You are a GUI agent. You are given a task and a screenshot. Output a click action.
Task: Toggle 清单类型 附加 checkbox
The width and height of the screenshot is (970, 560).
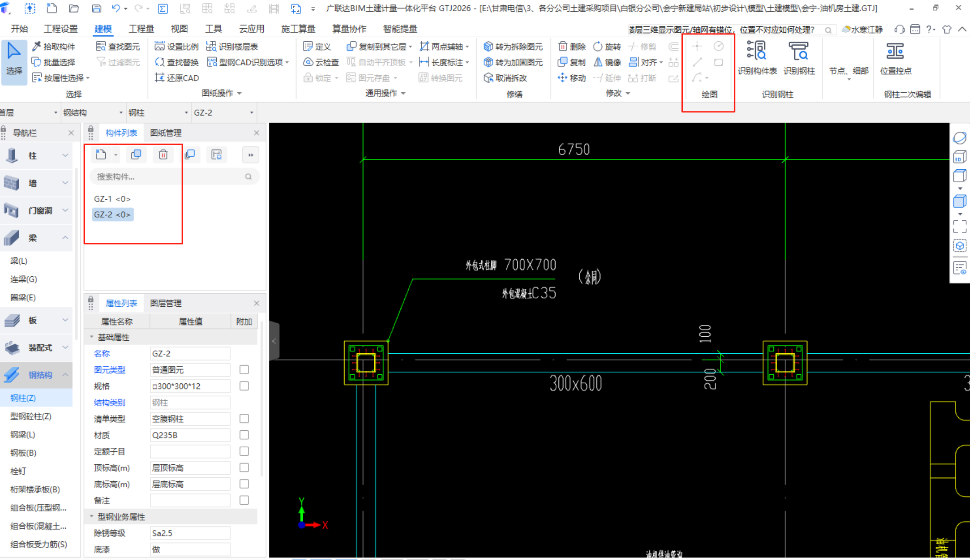tap(244, 419)
